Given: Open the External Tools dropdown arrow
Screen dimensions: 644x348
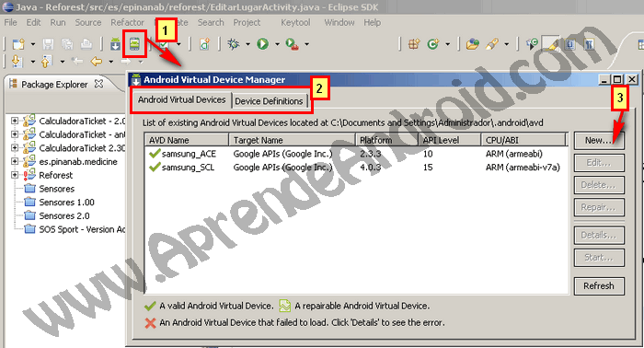Looking at the screenshot, I should click(306, 44).
